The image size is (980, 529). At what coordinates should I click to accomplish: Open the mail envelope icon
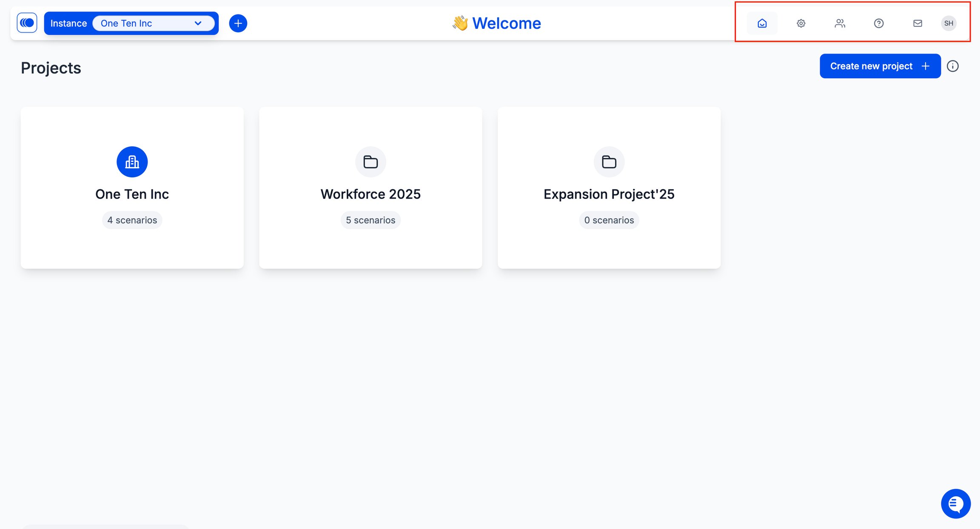[x=917, y=23]
